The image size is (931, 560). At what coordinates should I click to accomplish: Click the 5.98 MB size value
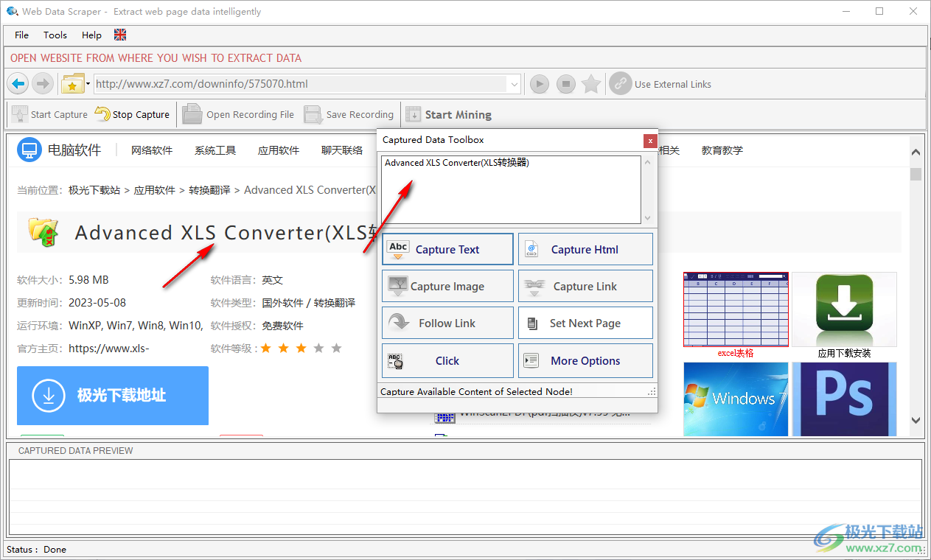tap(88, 280)
